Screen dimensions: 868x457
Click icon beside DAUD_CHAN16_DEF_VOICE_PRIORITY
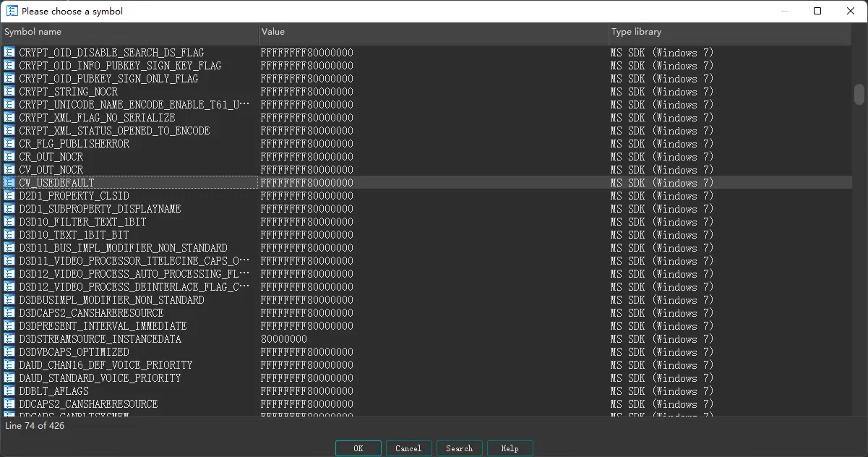pos(9,365)
